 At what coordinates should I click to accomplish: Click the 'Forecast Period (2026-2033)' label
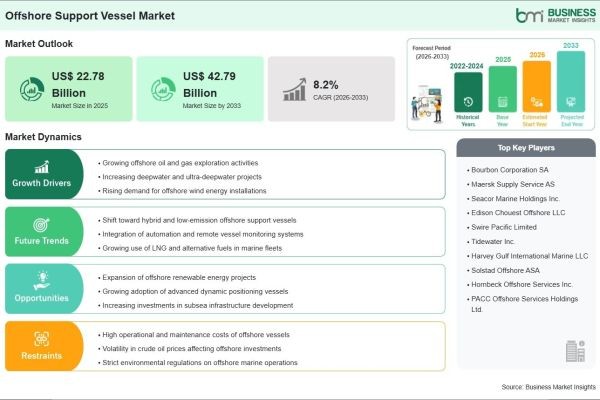432,52
